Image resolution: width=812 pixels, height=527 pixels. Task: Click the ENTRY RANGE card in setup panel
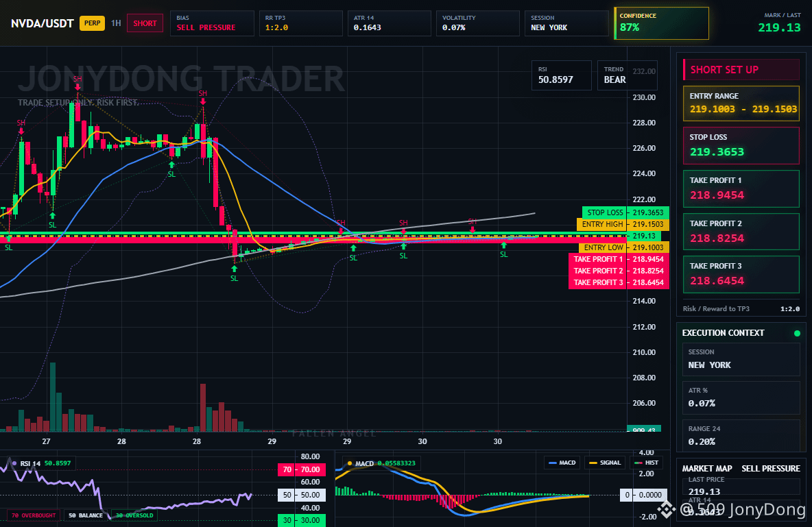coord(741,103)
